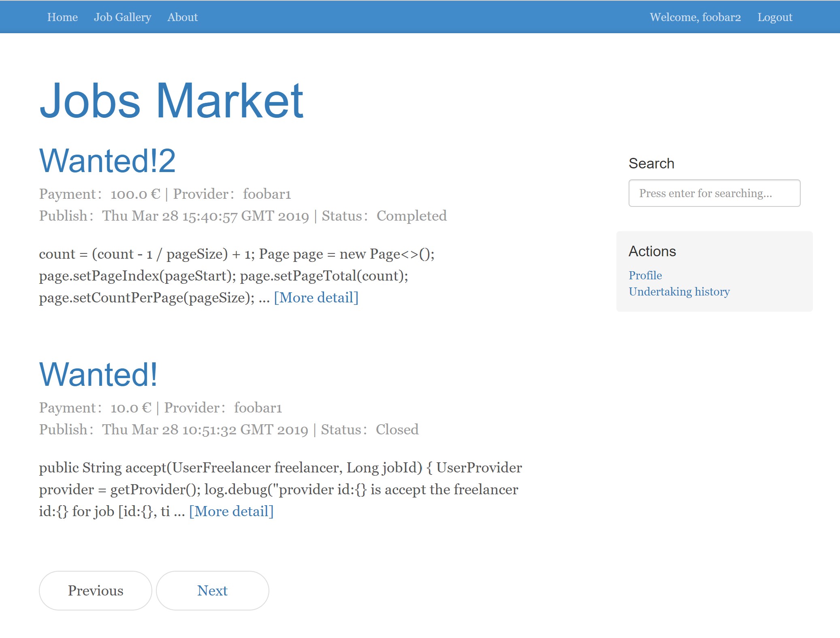
Task: Go to Job Gallery page
Action: (x=122, y=17)
